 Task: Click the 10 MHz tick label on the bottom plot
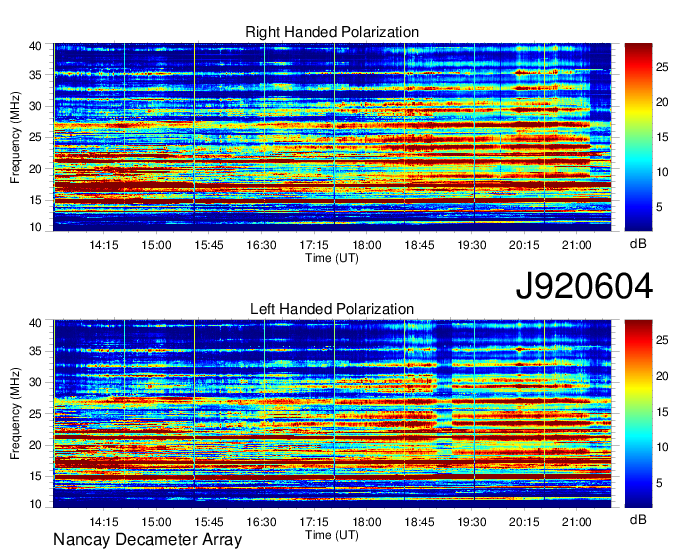point(35,504)
